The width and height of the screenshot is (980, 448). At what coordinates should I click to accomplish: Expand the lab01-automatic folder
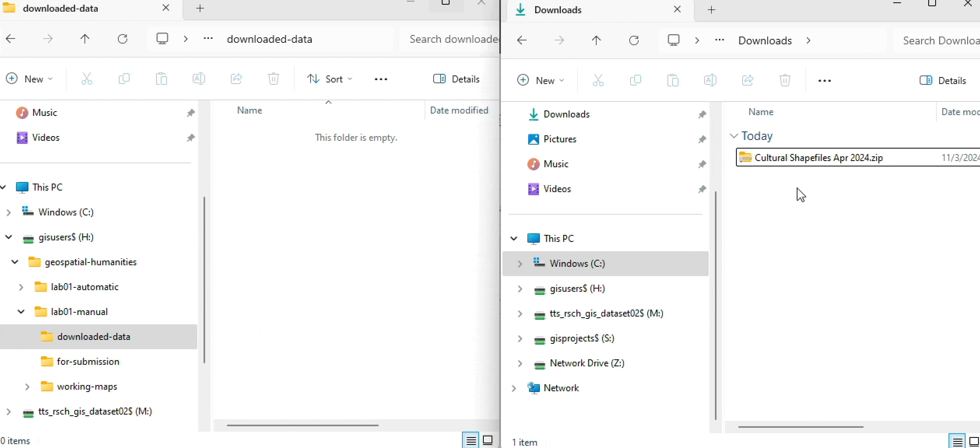click(x=21, y=287)
